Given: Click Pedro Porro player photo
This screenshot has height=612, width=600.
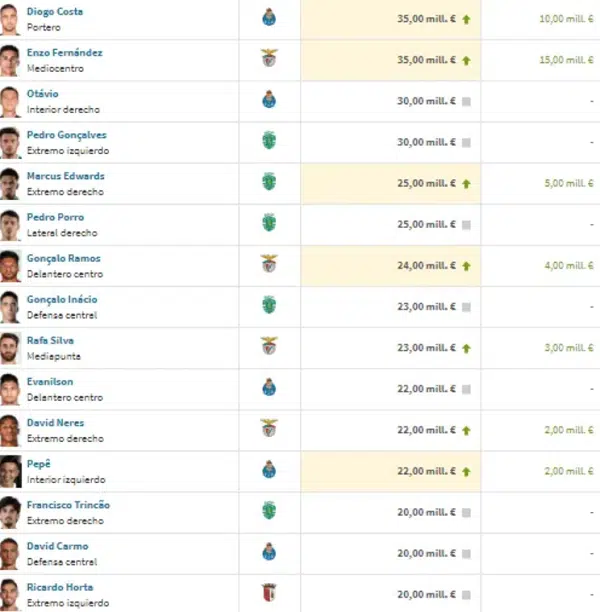Looking at the screenshot, I should [10, 223].
